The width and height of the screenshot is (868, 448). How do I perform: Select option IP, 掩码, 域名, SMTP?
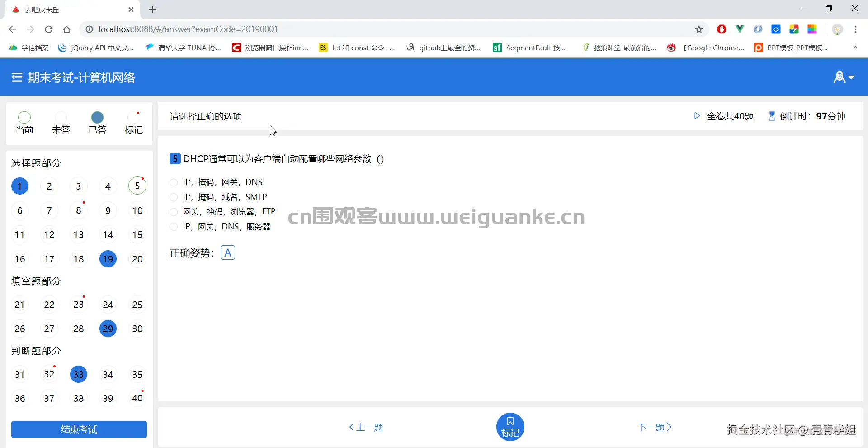[x=218, y=197]
